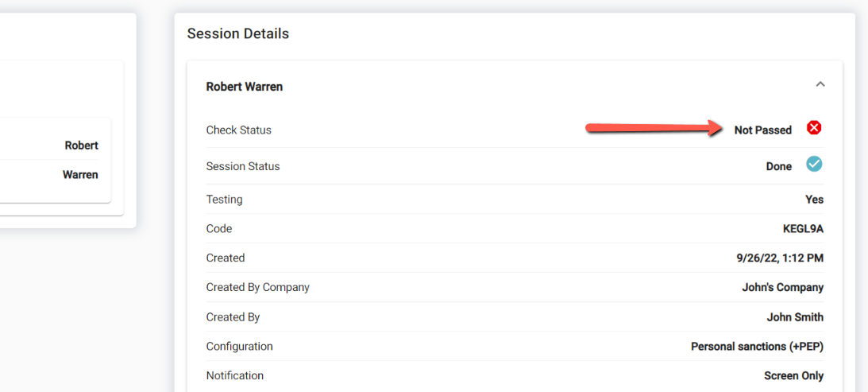Click the Created date 9/26/22 value
Screen dimensions: 868x392
point(780,258)
